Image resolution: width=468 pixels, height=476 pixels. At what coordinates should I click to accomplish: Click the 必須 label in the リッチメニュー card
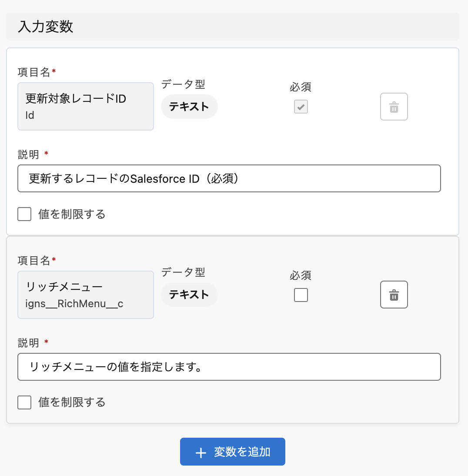pyautogui.click(x=301, y=275)
